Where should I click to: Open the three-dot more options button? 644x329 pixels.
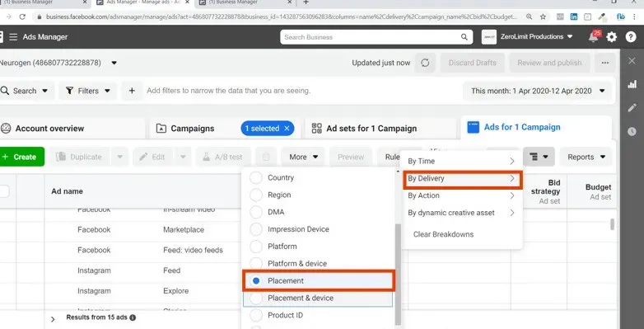604,63
